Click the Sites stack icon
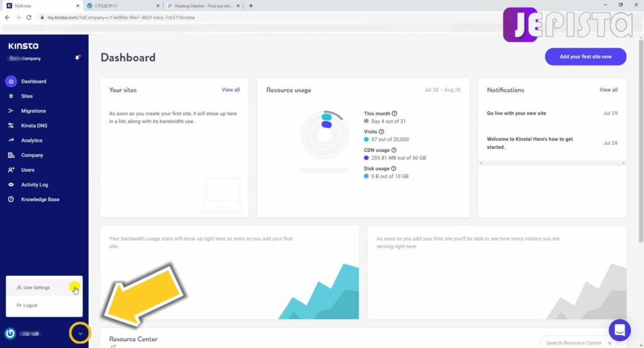The image size is (644, 348). pyautogui.click(x=11, y=96)
